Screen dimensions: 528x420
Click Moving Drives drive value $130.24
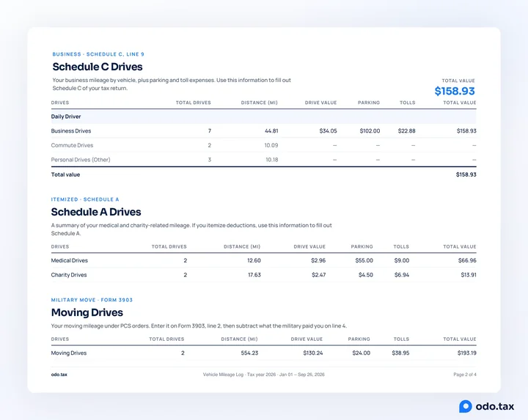313,353
